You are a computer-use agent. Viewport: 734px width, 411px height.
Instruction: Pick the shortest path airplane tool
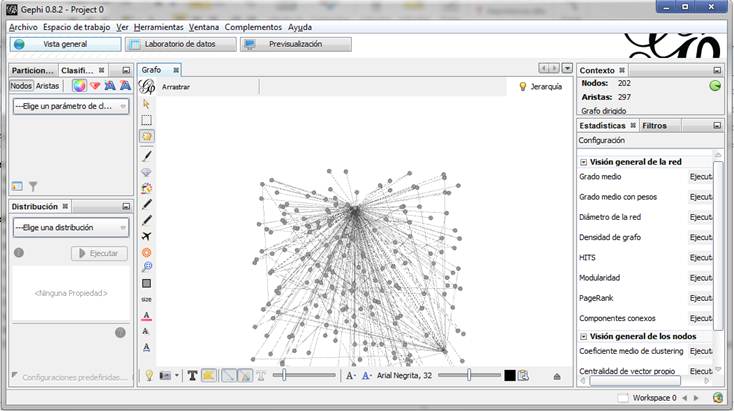tap(146, 236)
